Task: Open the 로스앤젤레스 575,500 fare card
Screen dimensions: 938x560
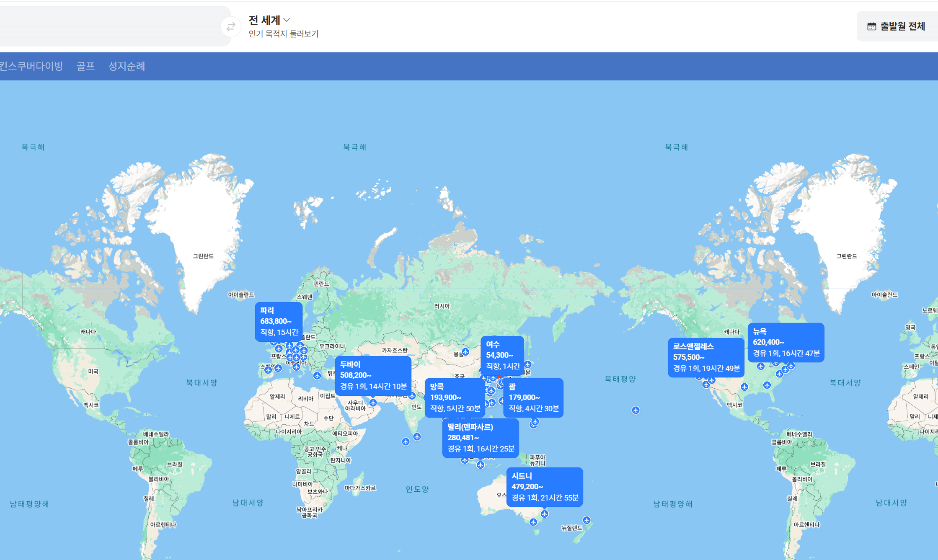Action: tap(705, 357)
